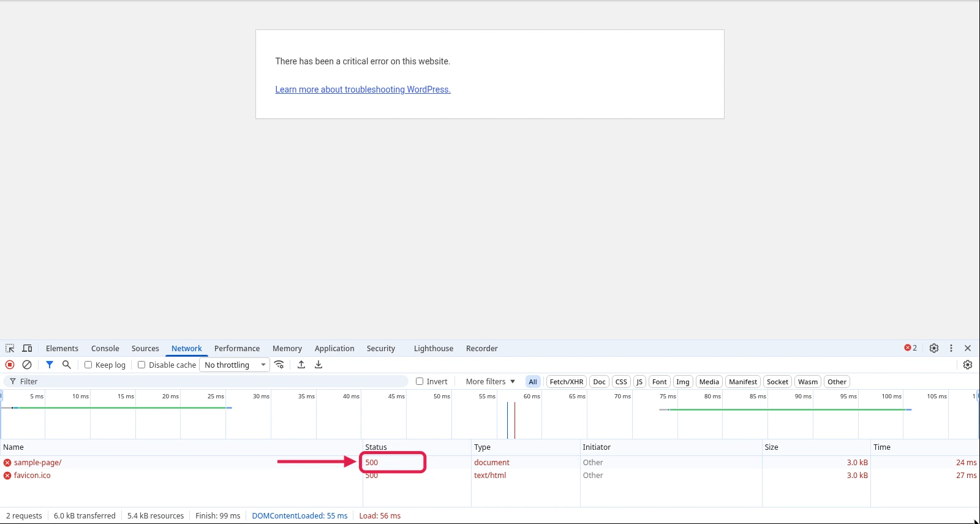Viewport: 980px width, 524px height.
Task: Click DOMContentLoaded: 55 ms in status bar
Action: tap(300, 516)
